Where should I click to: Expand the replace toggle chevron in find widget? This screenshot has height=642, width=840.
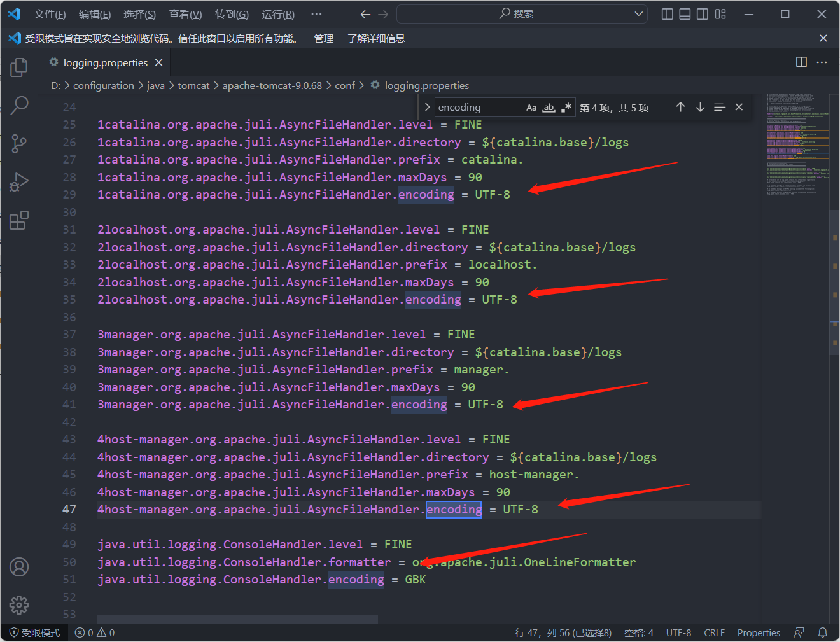coord(427,108)
